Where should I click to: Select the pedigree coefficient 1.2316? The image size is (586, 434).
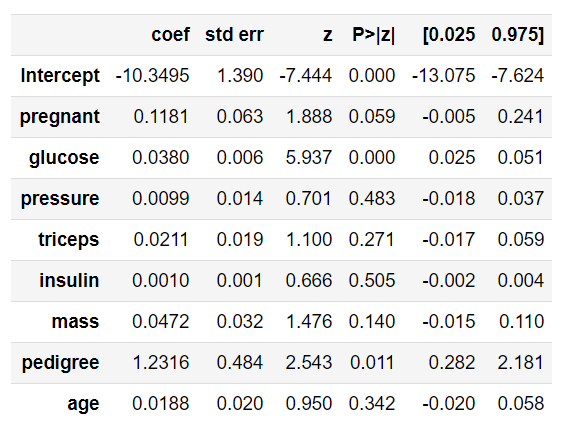(x=161, y=363)
